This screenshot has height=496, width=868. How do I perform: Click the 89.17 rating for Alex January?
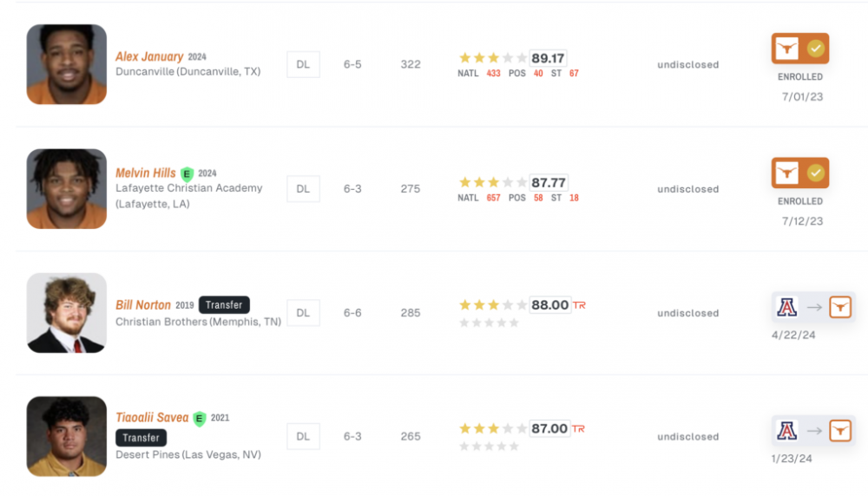click(548, 58)
